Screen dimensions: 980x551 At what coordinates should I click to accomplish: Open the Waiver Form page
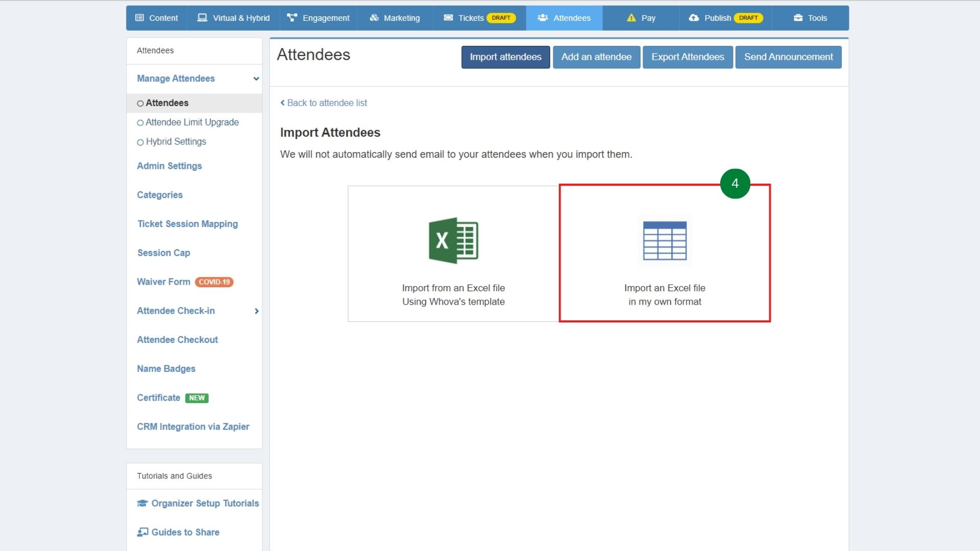click(163, 282)
